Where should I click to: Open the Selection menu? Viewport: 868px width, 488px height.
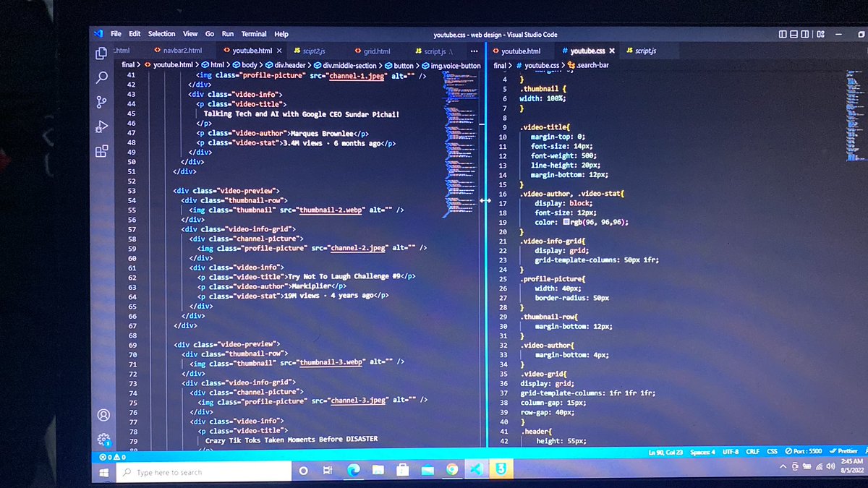coord(162,34)
